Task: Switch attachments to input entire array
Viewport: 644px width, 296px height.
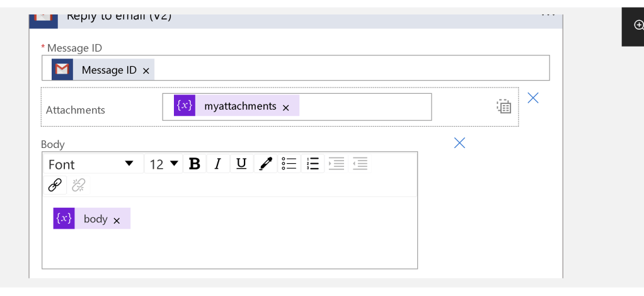Action: 503,106
